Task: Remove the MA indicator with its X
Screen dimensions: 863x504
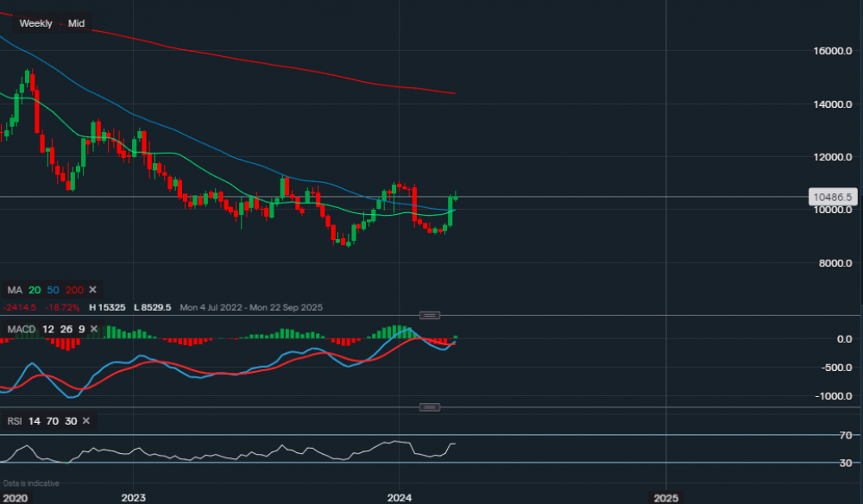Action: click(x=93, y=289)
